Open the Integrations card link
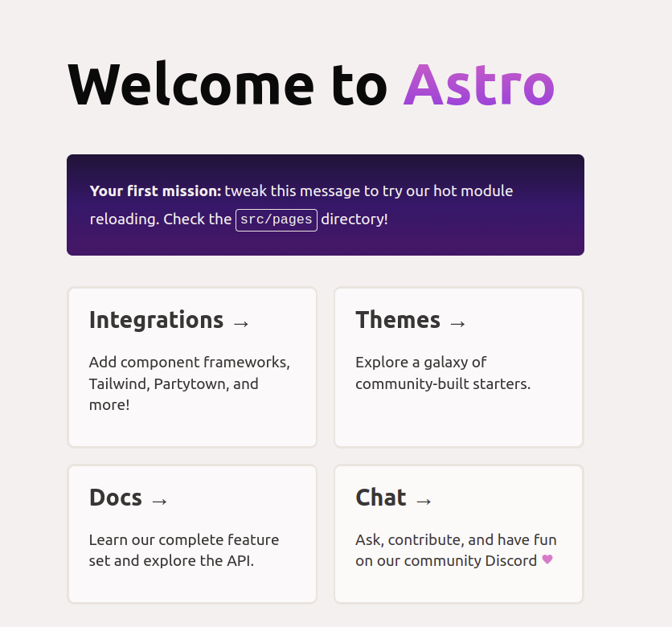 pos(192,367)
